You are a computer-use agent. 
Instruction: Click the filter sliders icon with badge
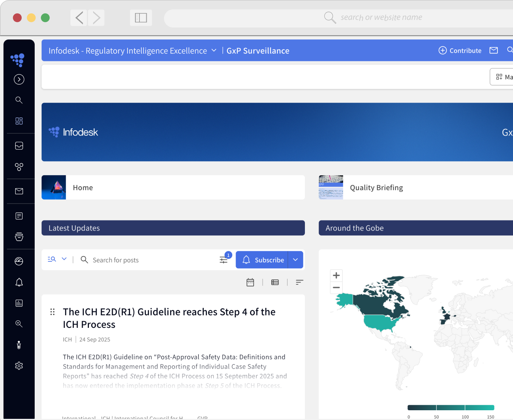pos(224,260)
